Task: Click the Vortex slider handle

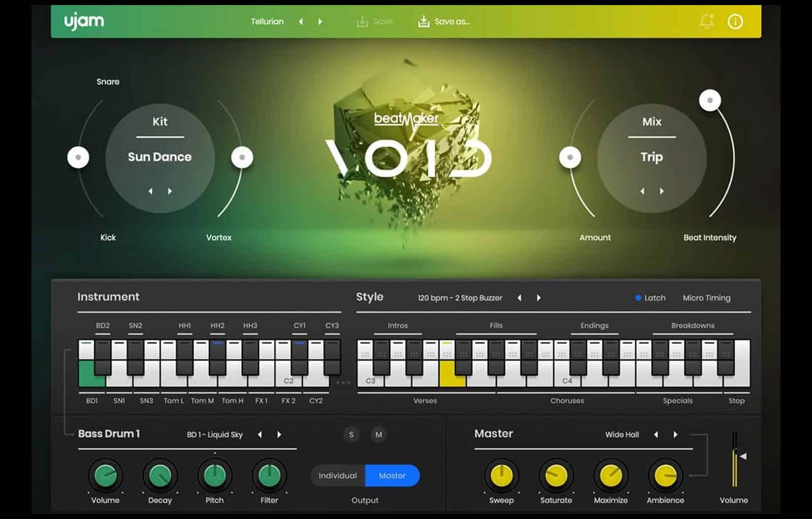Action: tap(242, 157)
